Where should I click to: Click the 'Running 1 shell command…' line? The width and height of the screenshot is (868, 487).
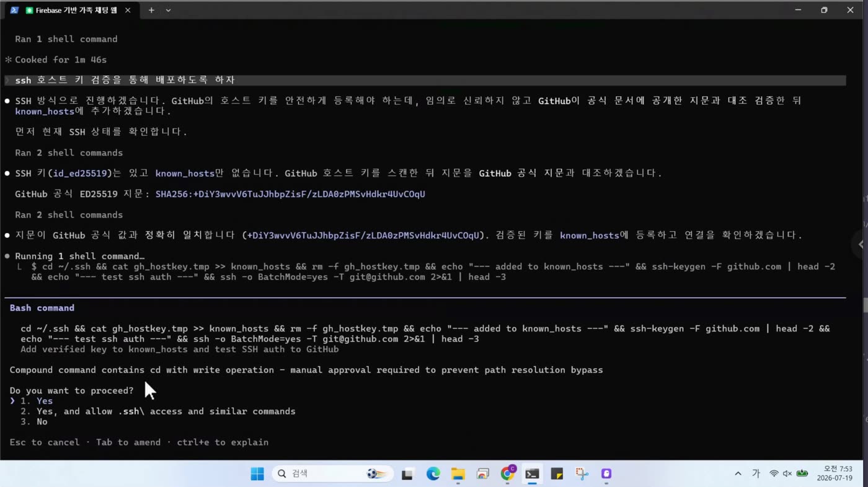pyautogui.click(x=79, y=257)
